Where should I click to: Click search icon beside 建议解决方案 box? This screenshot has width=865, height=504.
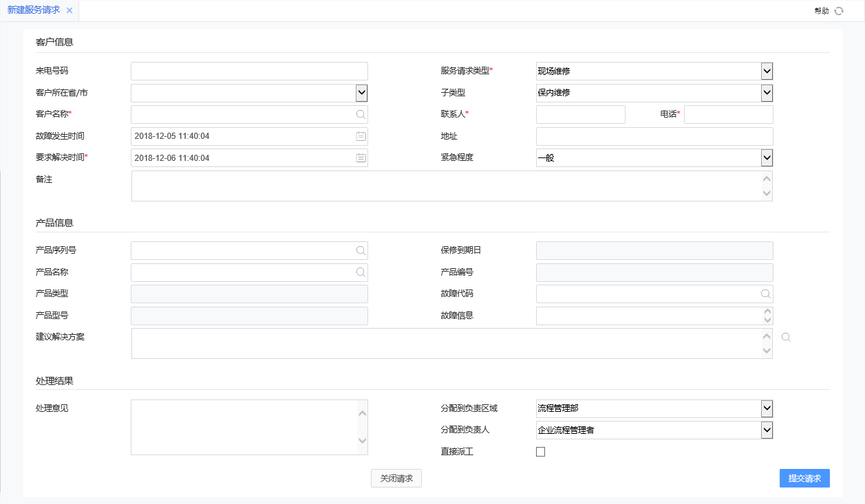click(786, 338)
